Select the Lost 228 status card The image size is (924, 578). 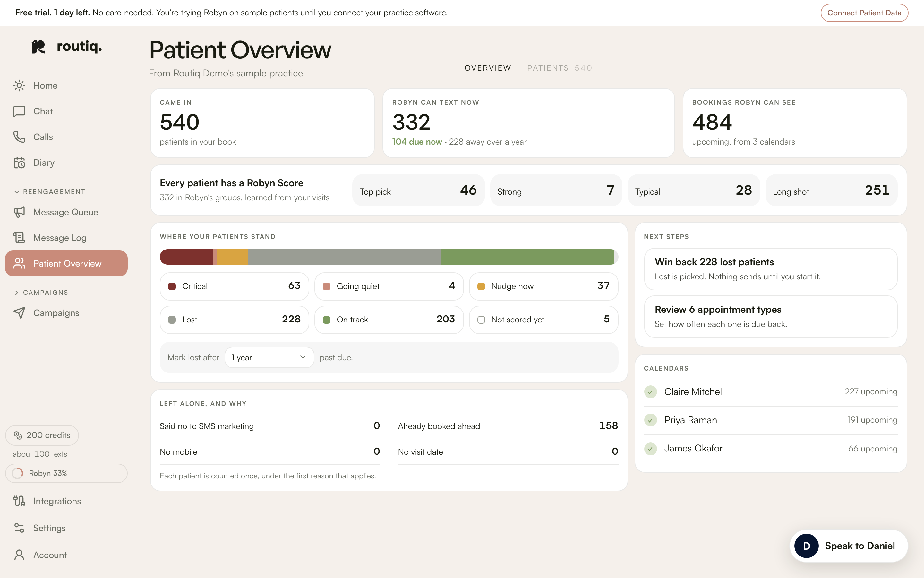point(234,320)
